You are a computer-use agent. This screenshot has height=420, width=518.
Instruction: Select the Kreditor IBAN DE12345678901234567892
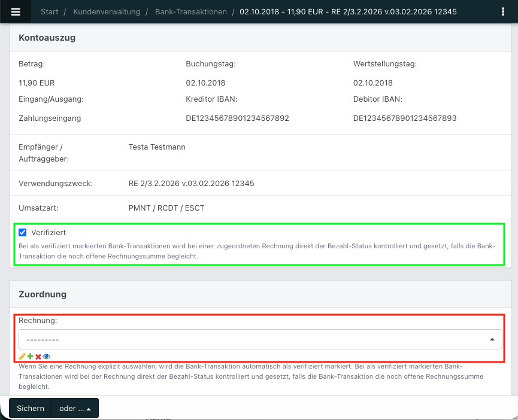[x=237, y=118]
